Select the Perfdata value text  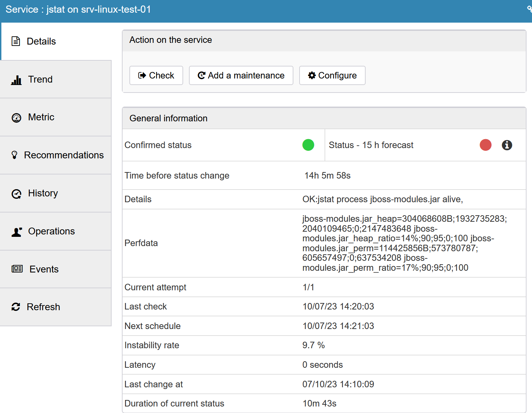[404, 243]
